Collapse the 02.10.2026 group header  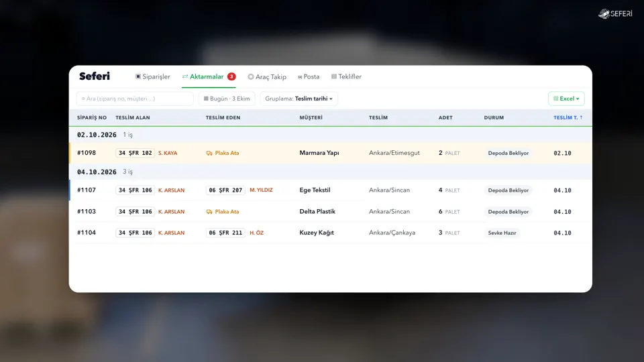331,135
